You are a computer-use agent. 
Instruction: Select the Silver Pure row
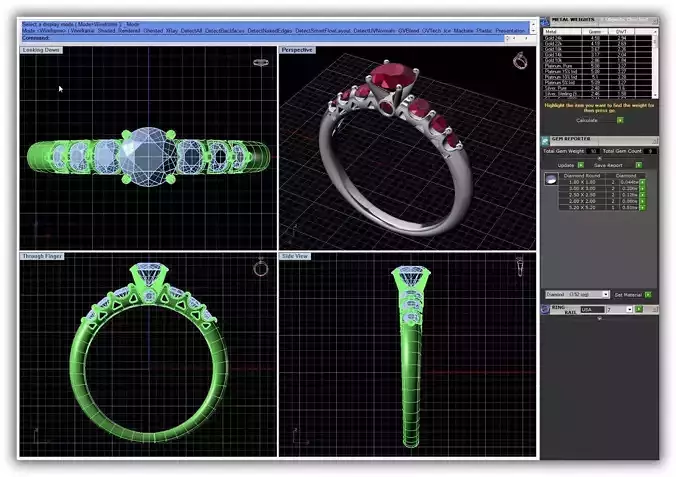598,88
